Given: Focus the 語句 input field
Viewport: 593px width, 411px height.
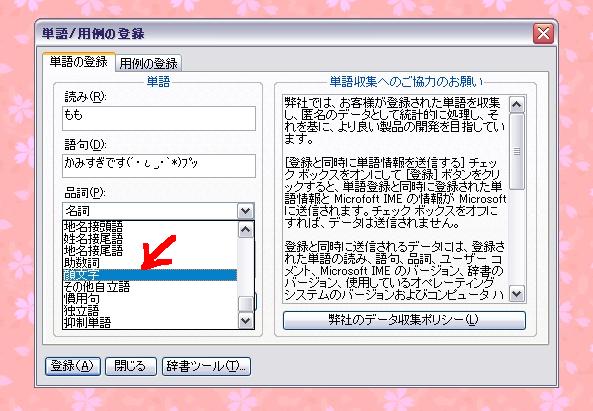Looking at the screenshot, I should tap(159, 166).
